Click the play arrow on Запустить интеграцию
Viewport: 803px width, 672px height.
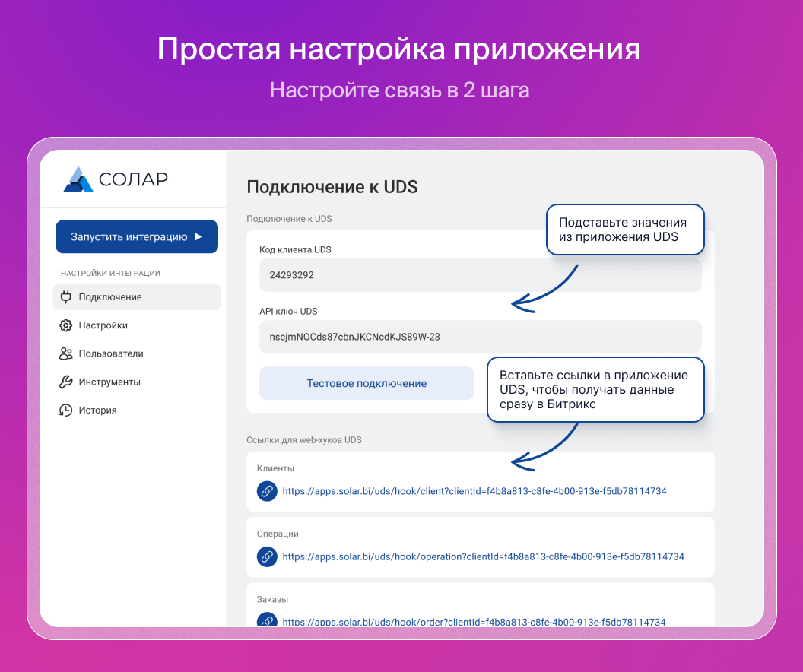(198, 236)
